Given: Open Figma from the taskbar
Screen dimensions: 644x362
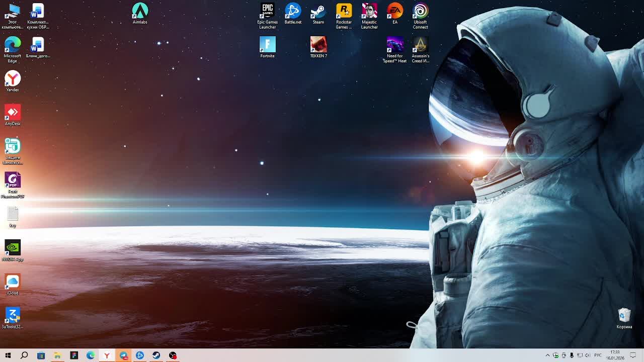Looking at the screenshot, I should click(74, 355).
